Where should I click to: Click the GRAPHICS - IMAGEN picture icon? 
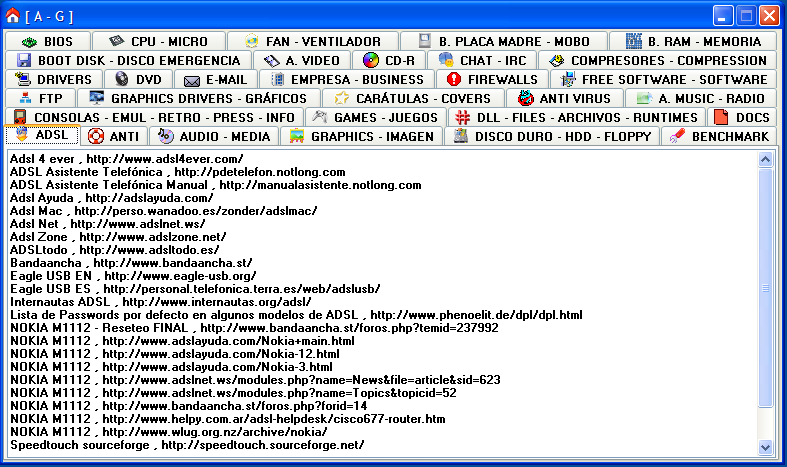click(297, 136)
